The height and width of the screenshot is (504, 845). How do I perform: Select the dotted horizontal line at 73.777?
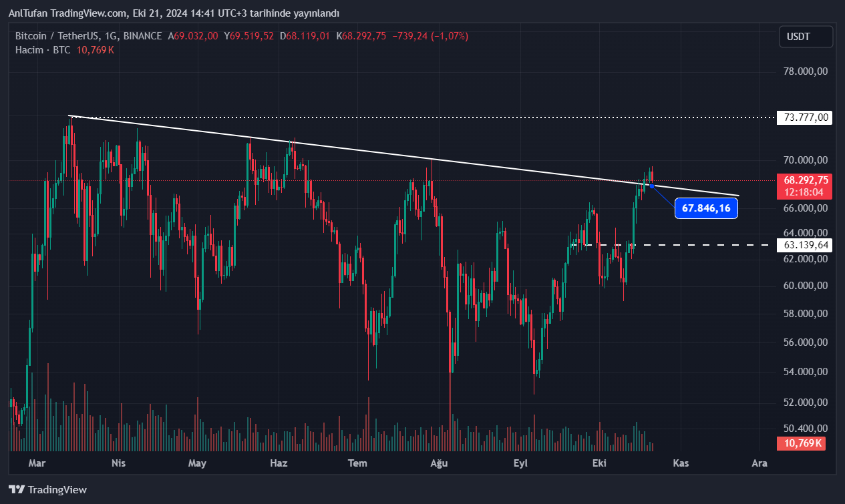(x=468, y=117)
